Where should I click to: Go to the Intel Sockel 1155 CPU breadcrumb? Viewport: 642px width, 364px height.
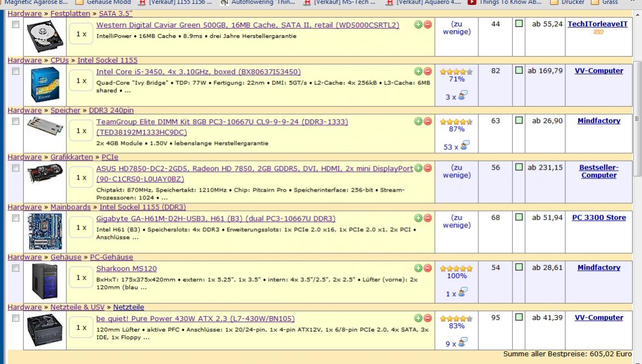click(107, 60)
